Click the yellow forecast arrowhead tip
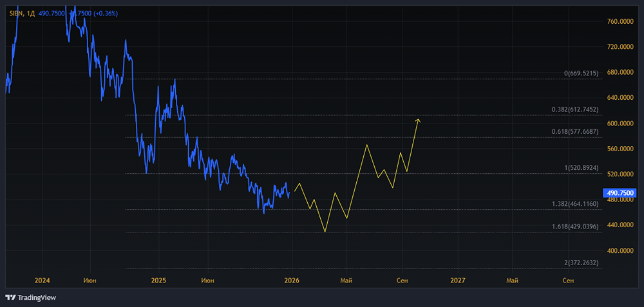The width and height of the screenshot is (644, 307). tap(418, 120)
